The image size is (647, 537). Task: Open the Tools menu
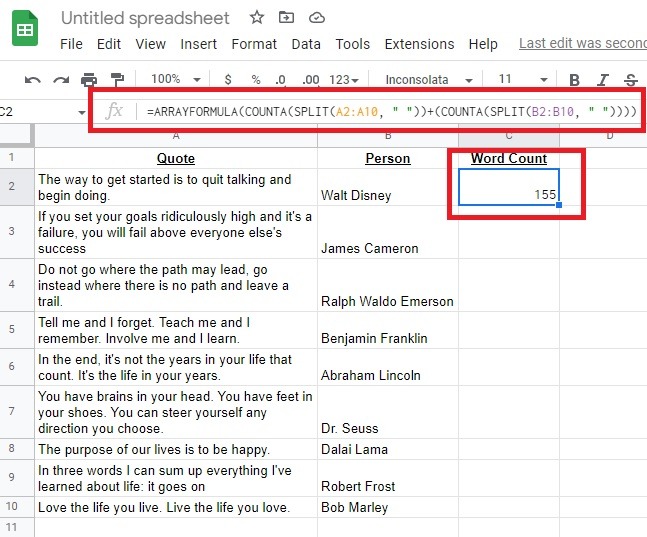point(352,44)
